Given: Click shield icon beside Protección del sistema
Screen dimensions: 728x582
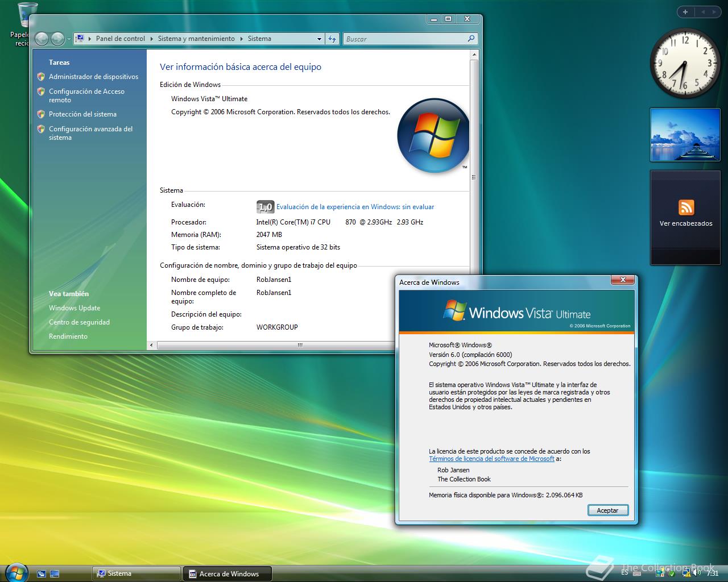Looking at the screenshot, I should click(x=41, y=114).
